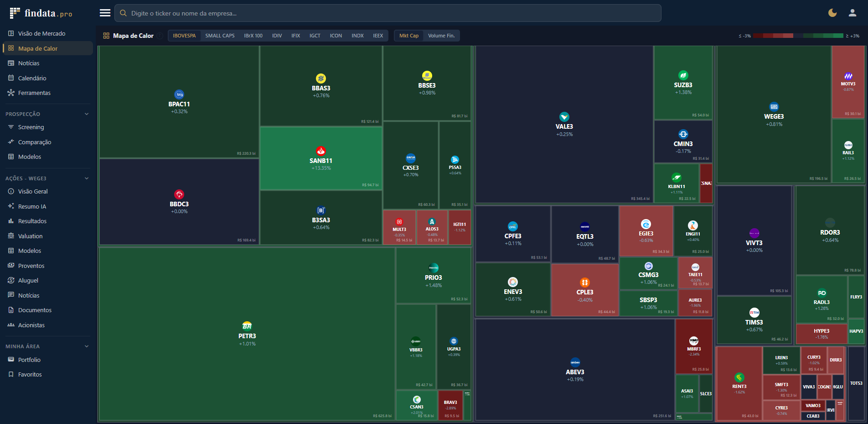The image size is (868, 424).
Task: Select the IBrX 100 index tab
Action: [x=253, y=36]
